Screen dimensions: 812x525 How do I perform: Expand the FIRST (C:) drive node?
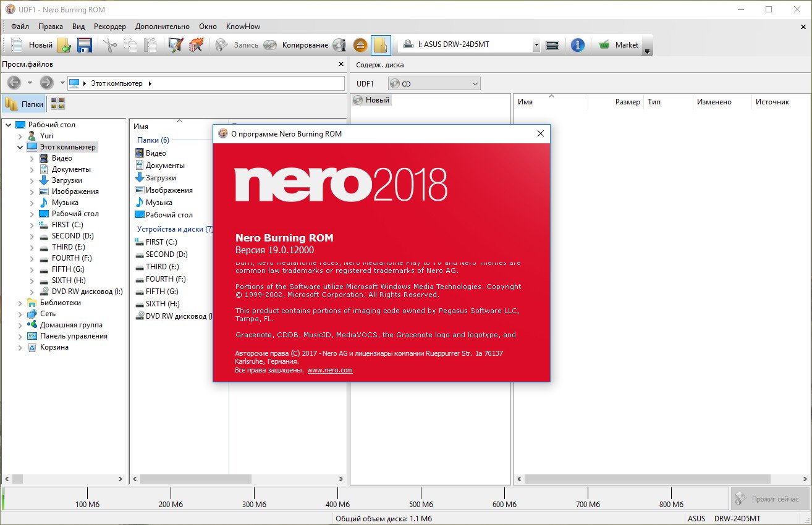pos(32,225)
